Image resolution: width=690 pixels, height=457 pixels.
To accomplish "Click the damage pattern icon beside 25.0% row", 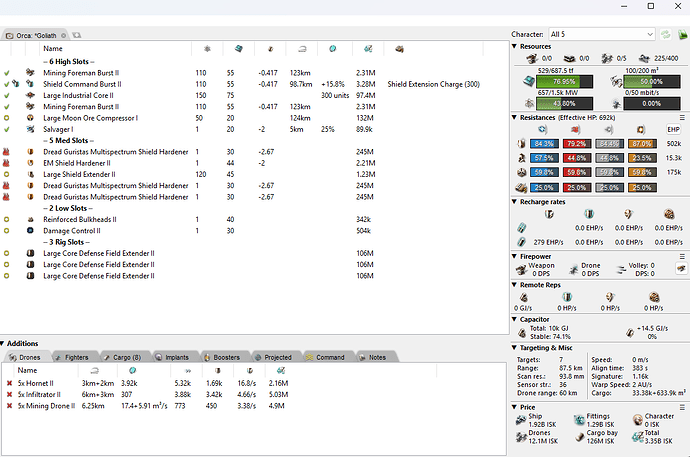I will pos(521,188).
